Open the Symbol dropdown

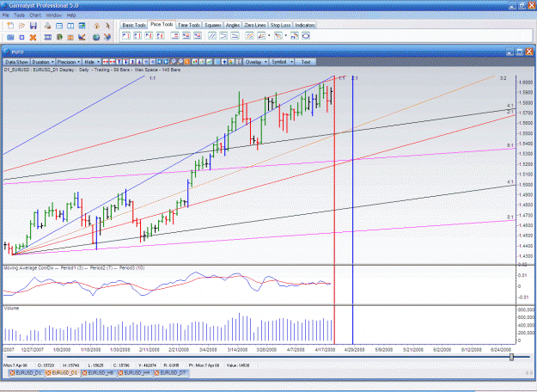(x=282, y=62)
